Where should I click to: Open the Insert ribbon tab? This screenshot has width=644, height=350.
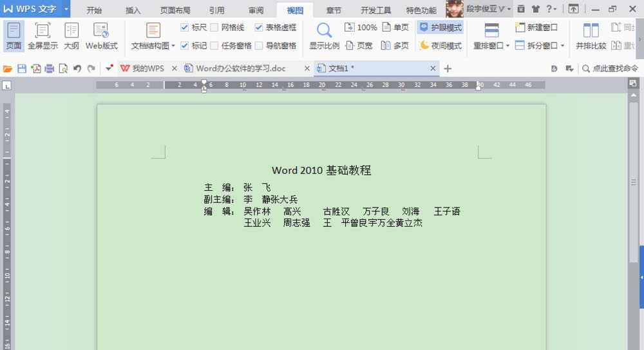point(133,10)
